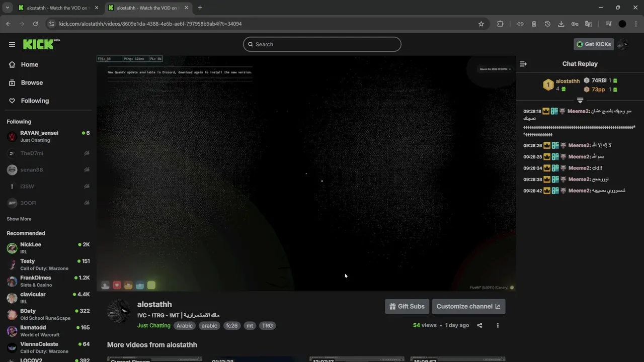
Task: Open alostathh channel name link
Action: (154, 304)
